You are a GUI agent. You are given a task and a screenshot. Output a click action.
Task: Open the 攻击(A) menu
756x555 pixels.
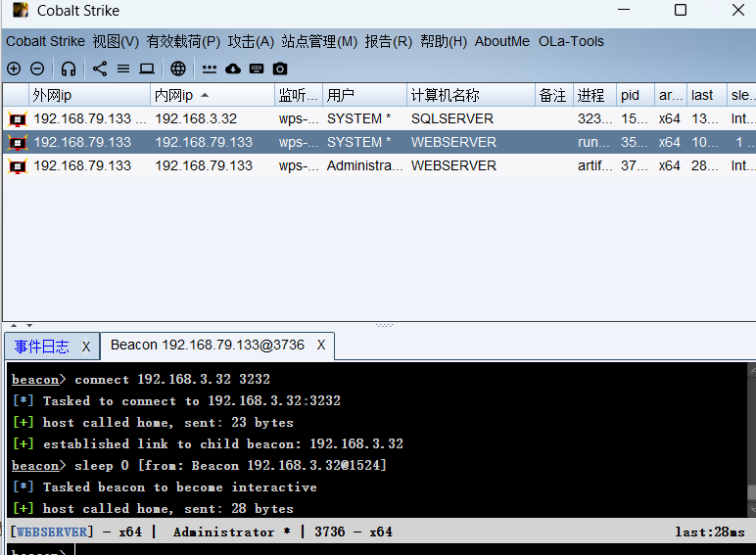(x=251, y=41)
